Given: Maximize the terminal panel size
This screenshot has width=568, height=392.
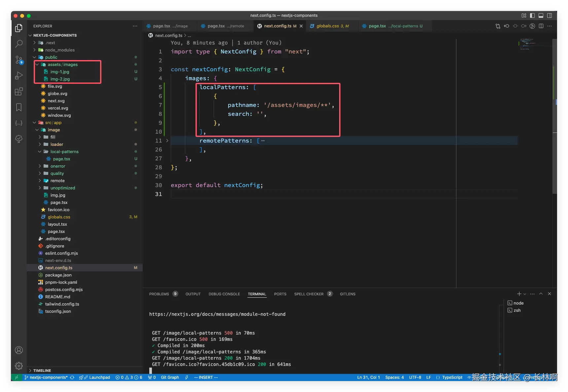Looking at the screenshot, I should click(541, 294).
